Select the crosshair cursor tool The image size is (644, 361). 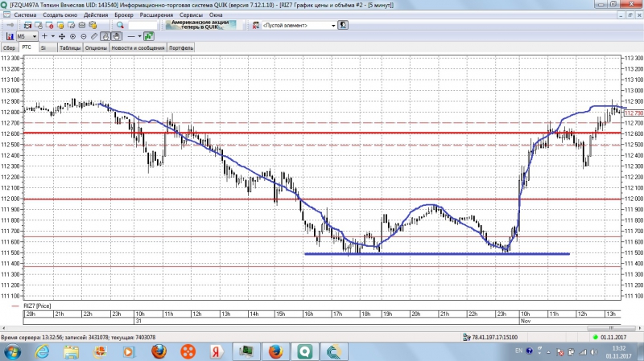coord(43,36)
